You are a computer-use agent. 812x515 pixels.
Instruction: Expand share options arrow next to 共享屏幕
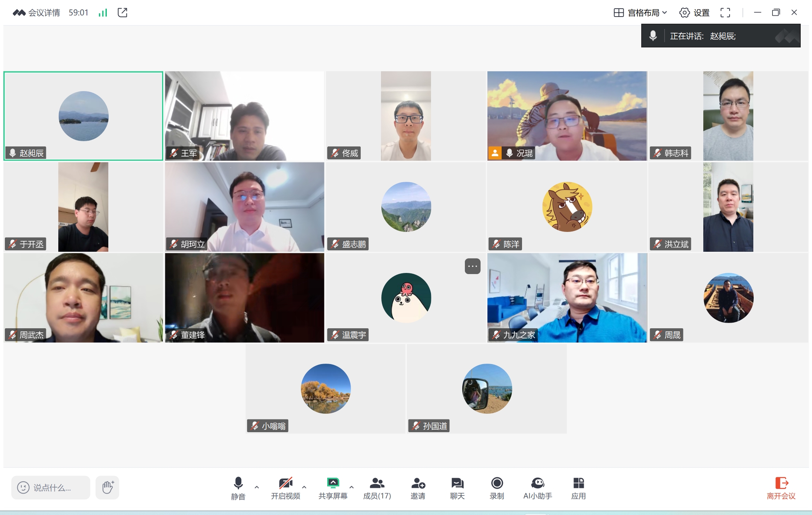coord(352,487)
